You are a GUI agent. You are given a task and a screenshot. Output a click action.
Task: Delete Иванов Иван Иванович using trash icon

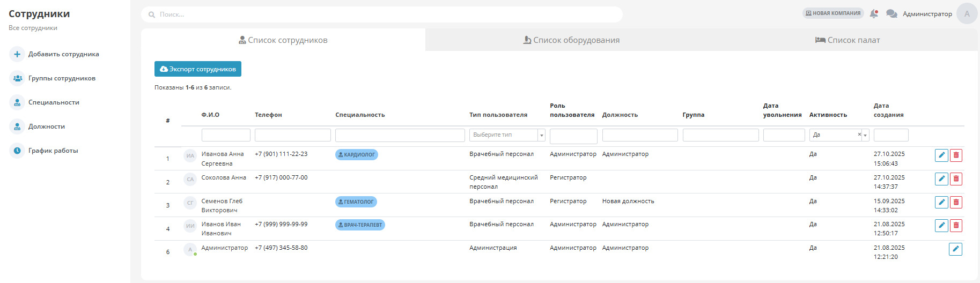point(956,226)
